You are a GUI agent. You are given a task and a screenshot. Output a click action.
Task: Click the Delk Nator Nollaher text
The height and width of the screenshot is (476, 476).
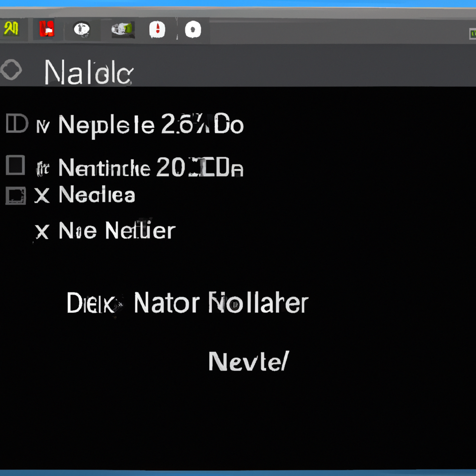(x=187, y=304)
